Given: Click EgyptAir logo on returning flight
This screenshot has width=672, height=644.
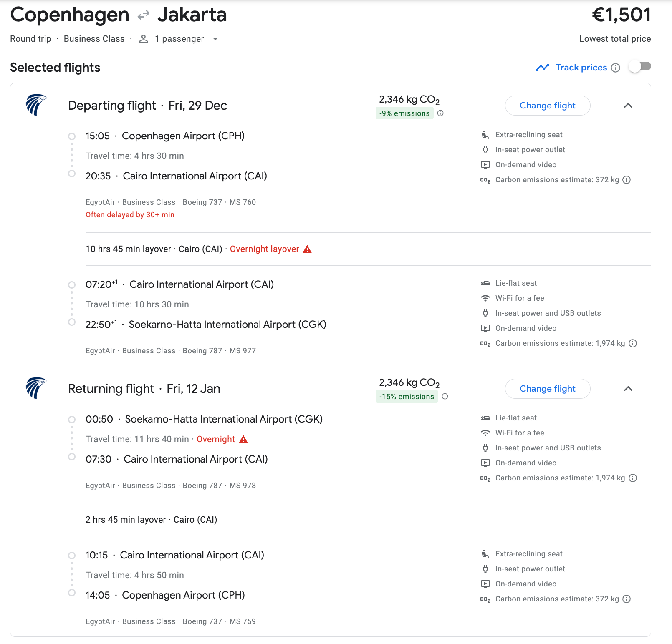Looking at the screenshot, I should (36, 388).
